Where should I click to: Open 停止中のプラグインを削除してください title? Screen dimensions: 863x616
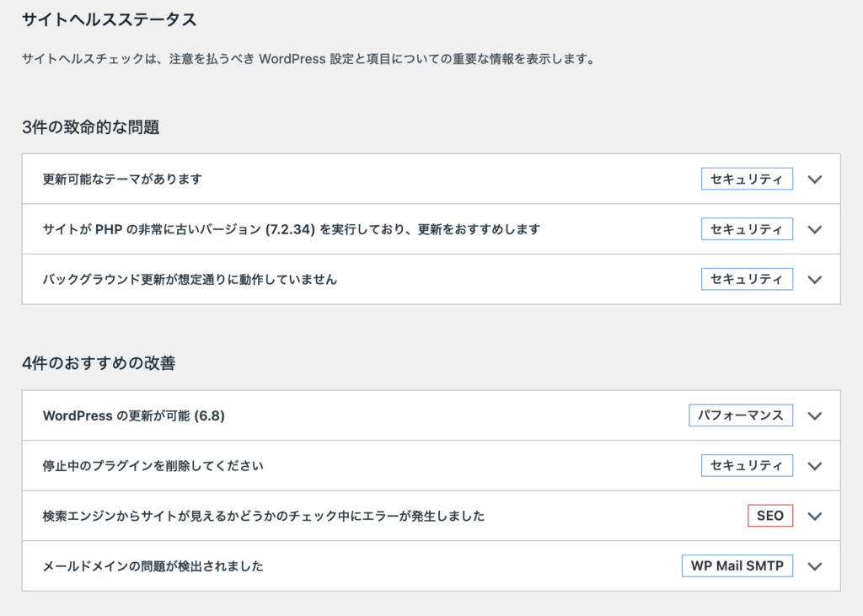(153, 466)
